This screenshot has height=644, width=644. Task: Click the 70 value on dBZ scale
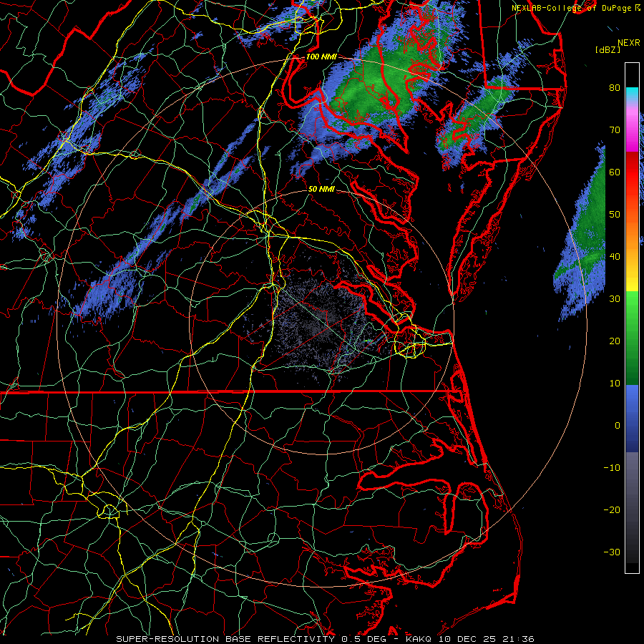pyautogui.click(x=615, y=130)
